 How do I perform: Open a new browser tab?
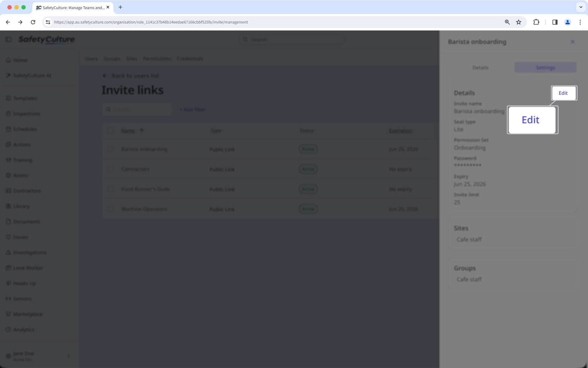pyautogui.click(x=120, y=7)
